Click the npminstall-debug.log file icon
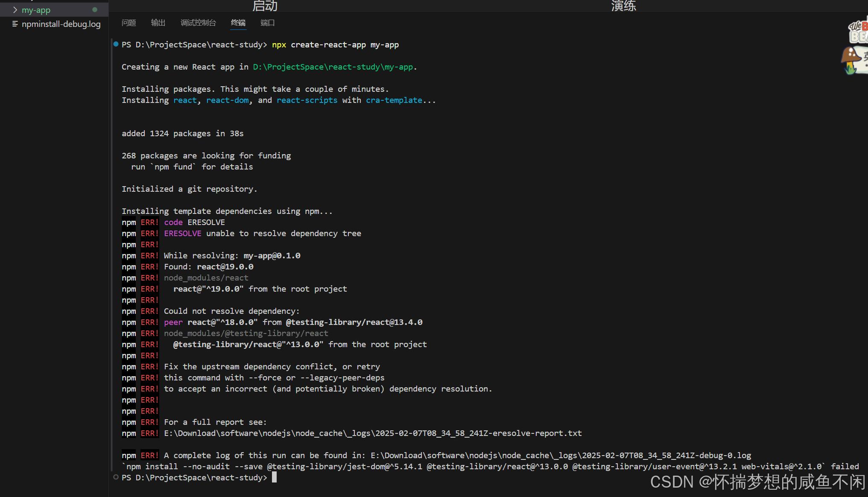This screenshot has height=497, width=868. point(15,24)
